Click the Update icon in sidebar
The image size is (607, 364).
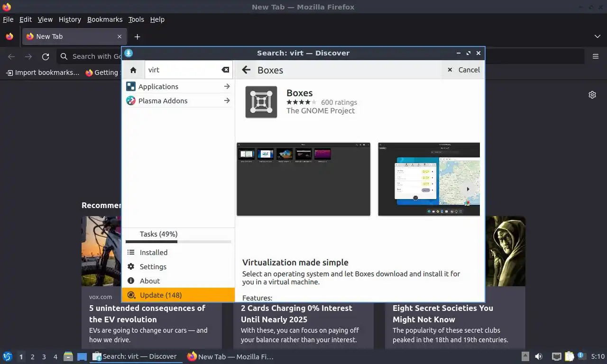coord(131,295)
